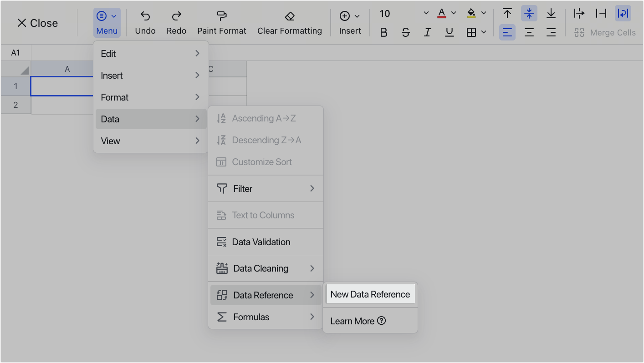This screenshot has width=644, height=363.
Task: Click the Align Top icon
Action: (507, 13)
